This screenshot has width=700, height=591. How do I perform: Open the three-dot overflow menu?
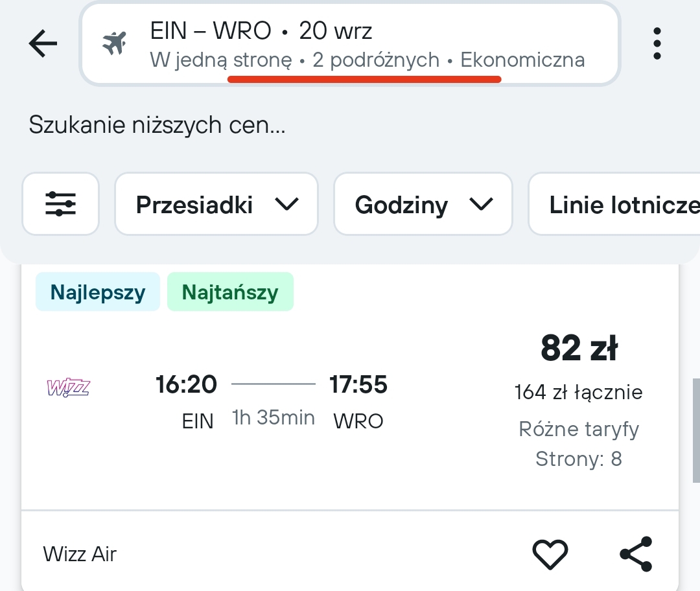(x=657, y=43)
